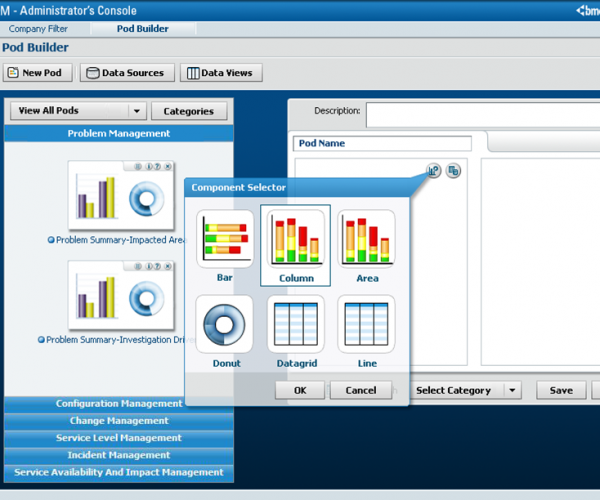The image size is (600, 500).
Task: Open Data Views from the toolbar
Action: tap(221, 73)
